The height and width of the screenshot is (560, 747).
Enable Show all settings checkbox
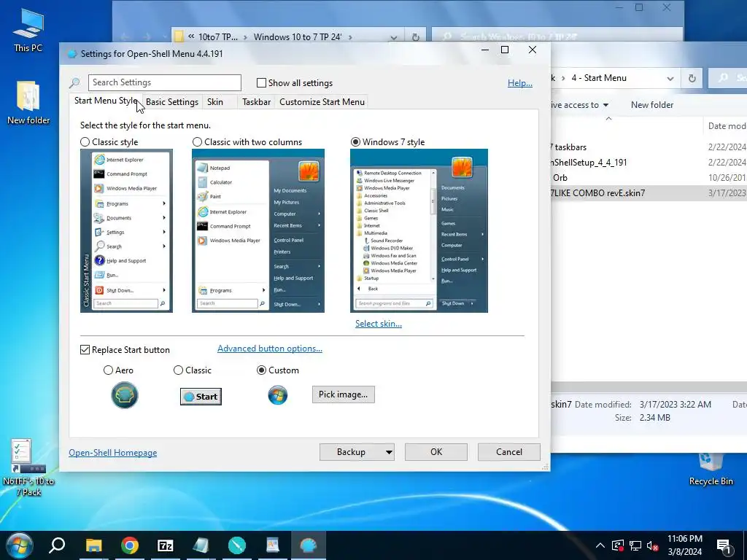click(x=261, y=83)
